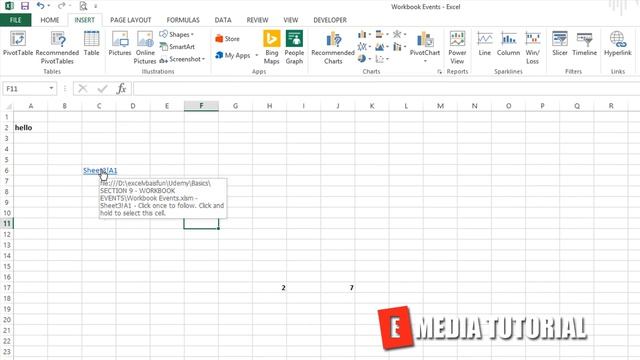This screenshot has height=360, width=640.
Task: Open the undo history dropdown arrow
Action: coord(49,6)
